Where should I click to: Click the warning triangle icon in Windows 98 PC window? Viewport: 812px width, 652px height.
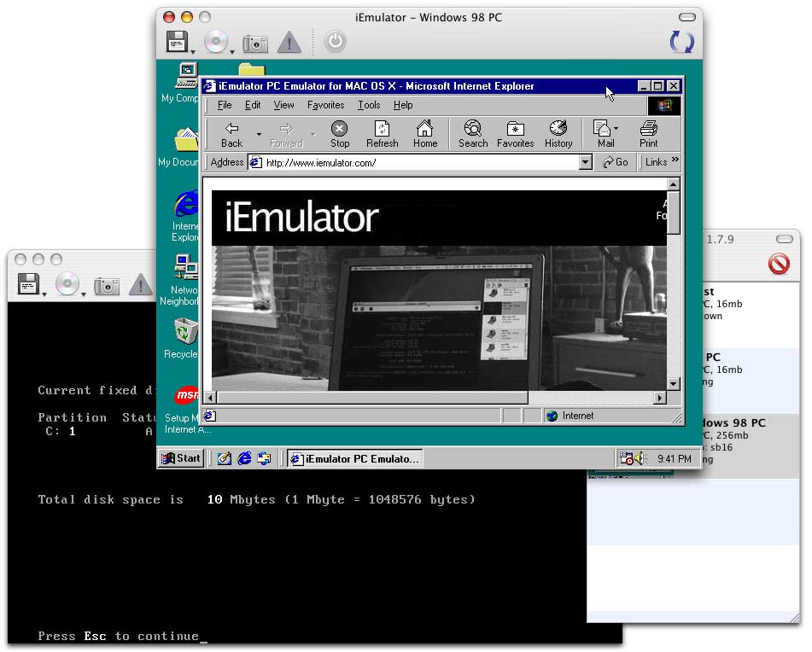point(289,43)
